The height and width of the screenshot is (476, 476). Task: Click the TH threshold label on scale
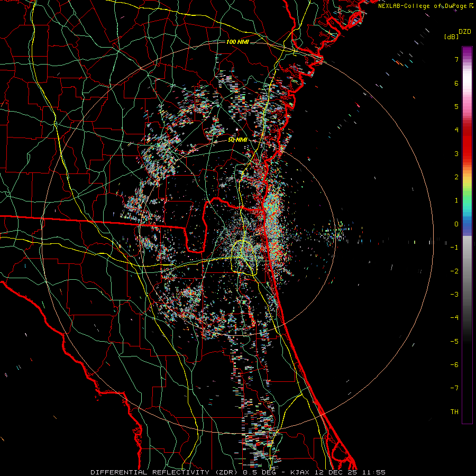pyautogui.click(x=454, y=412)
